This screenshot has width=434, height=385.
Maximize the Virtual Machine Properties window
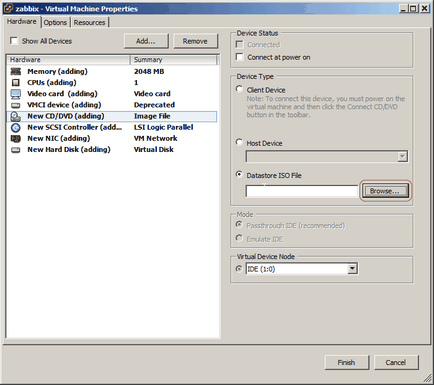(413, 9)
